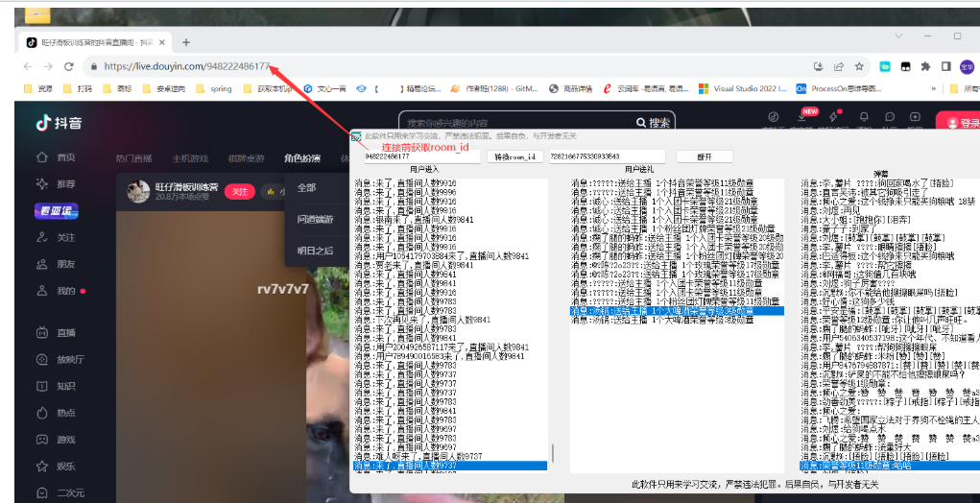Image resolution: width=980 pixels, height=503 pixels.
Task: Switch to the 热门直播 tab
Action: click(x=133, y=158)
